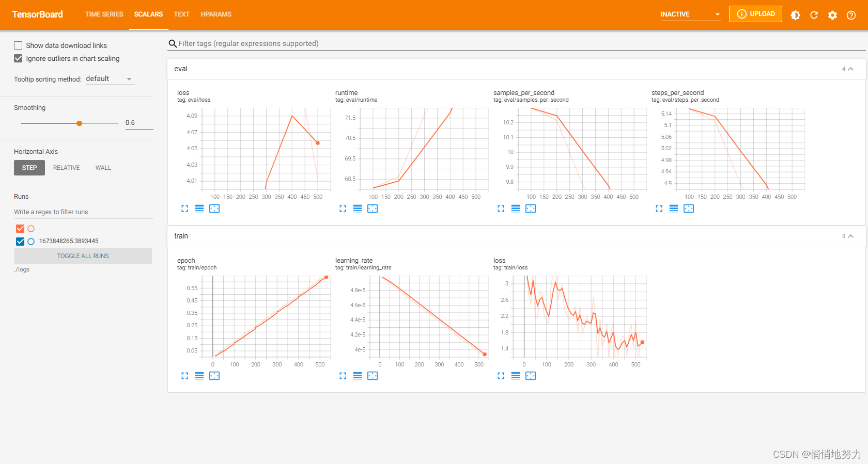
Task: Expand train epoch chart to full size
Action: coord(185,376)
